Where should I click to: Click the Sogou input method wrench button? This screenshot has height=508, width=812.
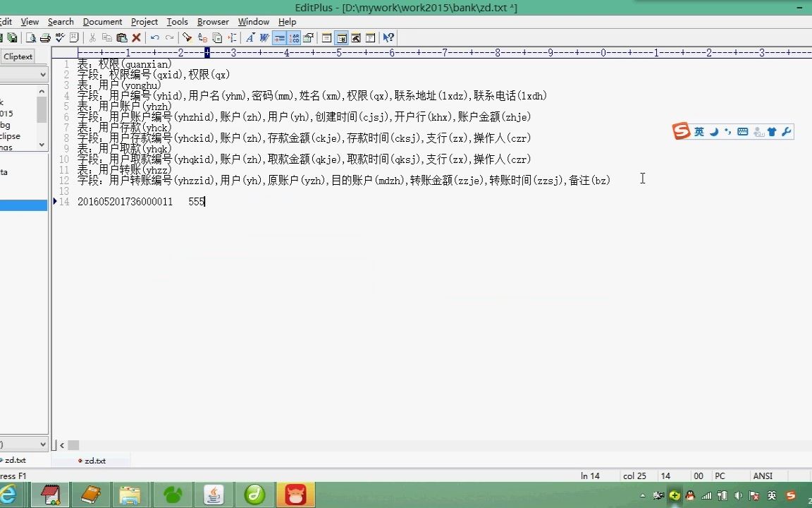tap(787, 132)
